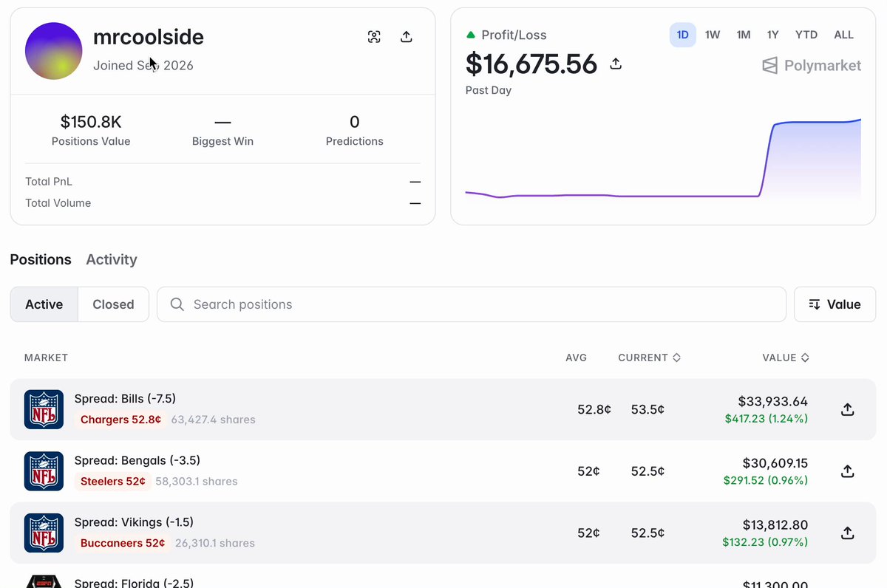
Task: Click the $33,933.64 position value
Action: [773, 402]
